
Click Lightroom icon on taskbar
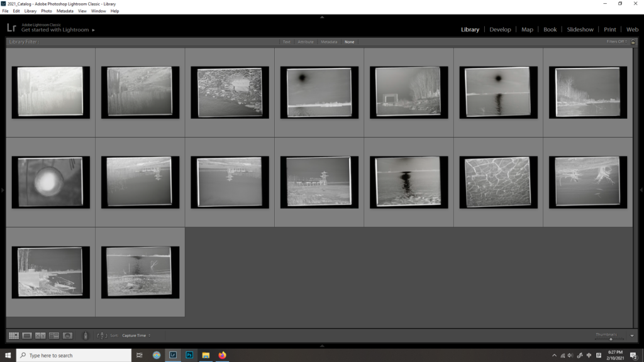pyautogui.click(x=173, y=356)
